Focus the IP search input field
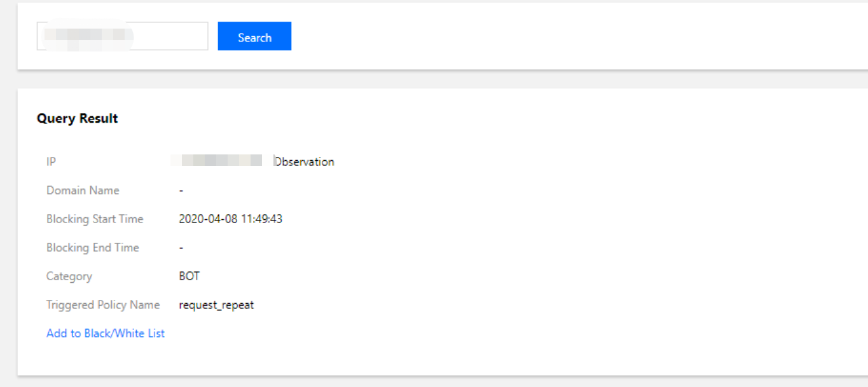 123,36
